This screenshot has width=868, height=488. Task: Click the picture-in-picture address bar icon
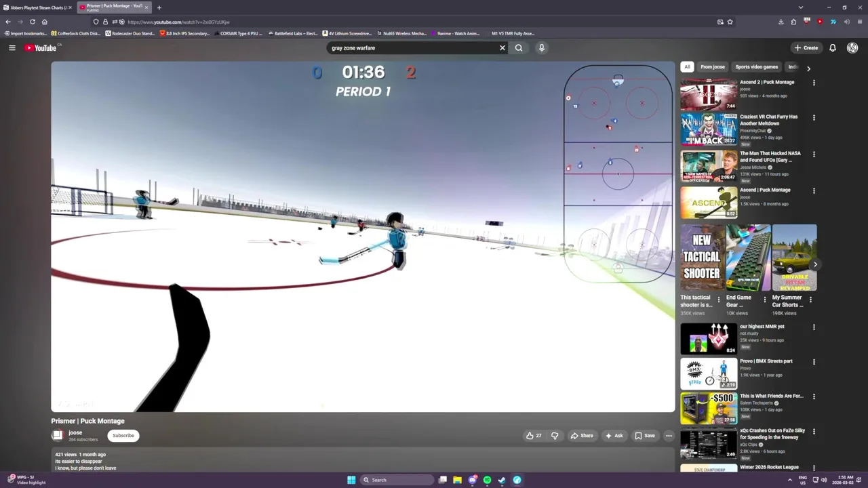(720, 22)
